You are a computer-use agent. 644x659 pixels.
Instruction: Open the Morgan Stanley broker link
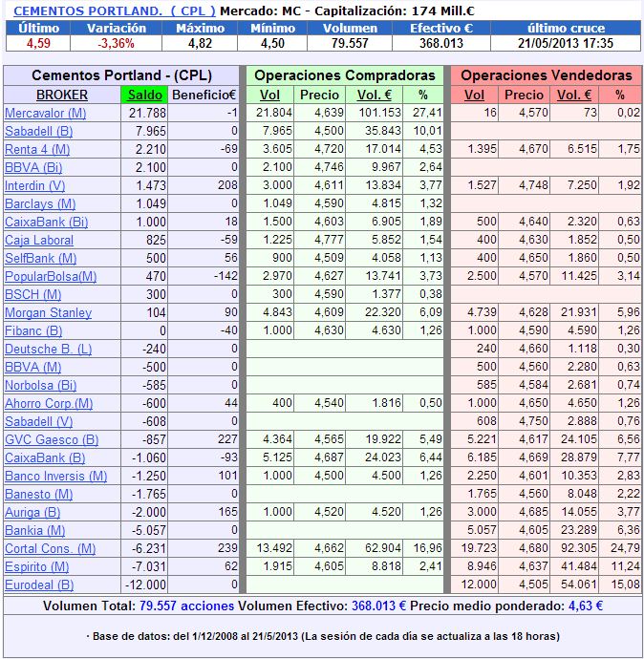48,312
